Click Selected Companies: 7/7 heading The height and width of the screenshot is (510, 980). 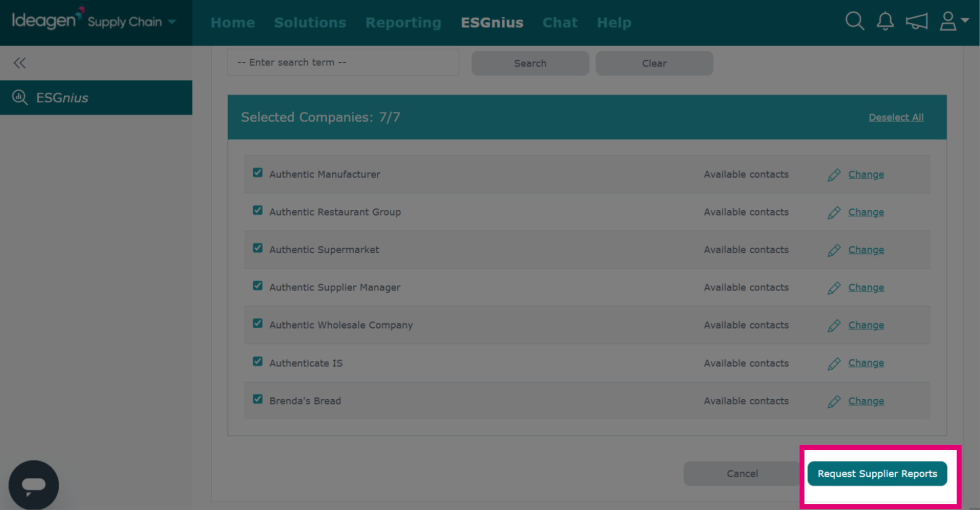(321, 117)
